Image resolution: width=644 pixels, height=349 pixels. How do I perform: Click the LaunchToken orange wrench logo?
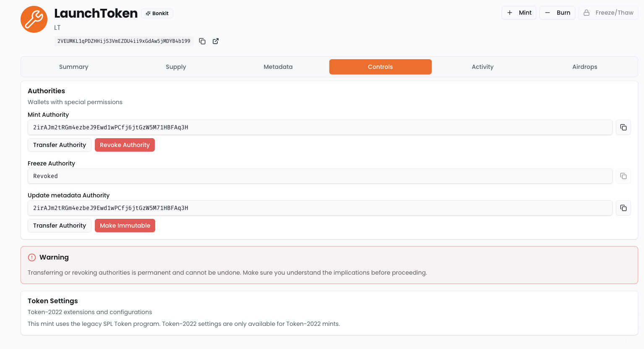tap(34, 19)
